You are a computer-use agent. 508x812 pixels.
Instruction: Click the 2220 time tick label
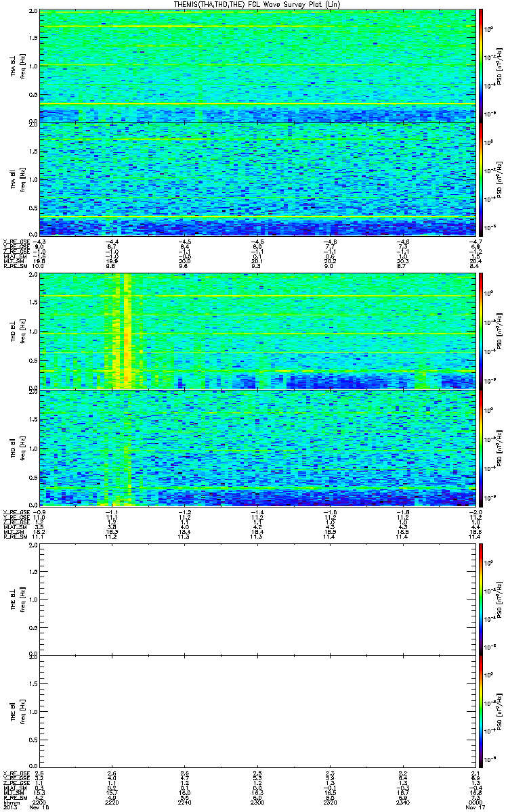point(112,803)
